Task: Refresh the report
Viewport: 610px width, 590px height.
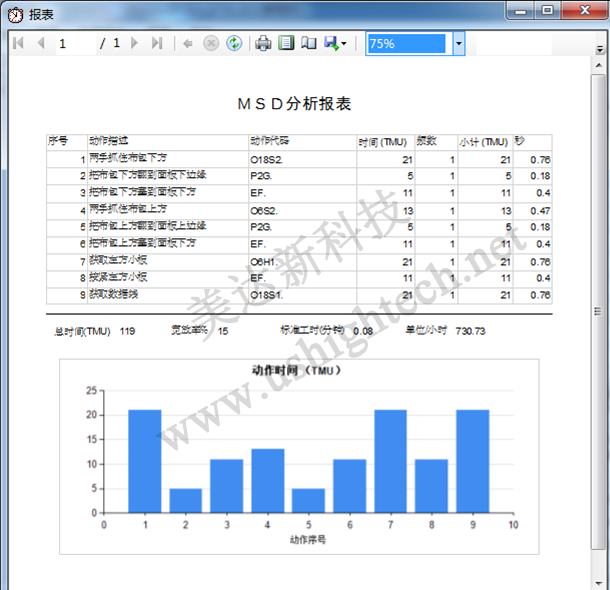Action: pyautogui.click(x=233, y=44)
